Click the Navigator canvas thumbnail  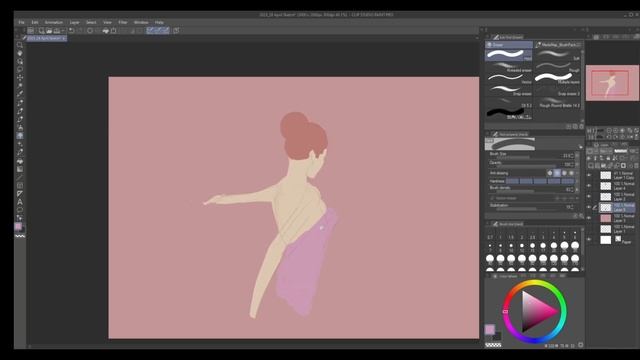tap(612, 83)
